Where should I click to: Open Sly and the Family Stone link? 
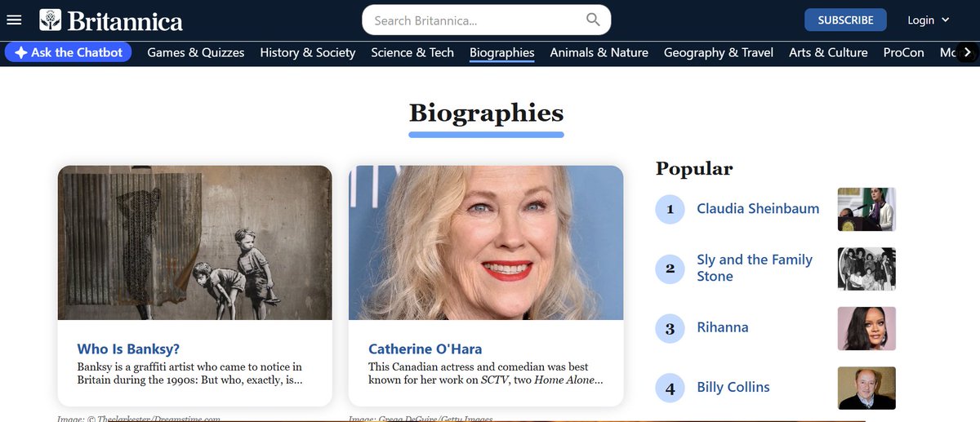pos(755,268)
